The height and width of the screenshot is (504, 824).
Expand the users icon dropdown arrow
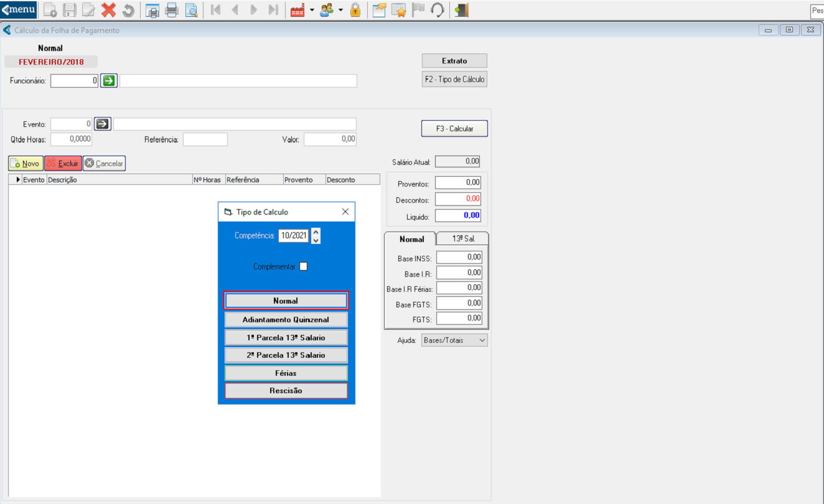[x=341, y=10]
